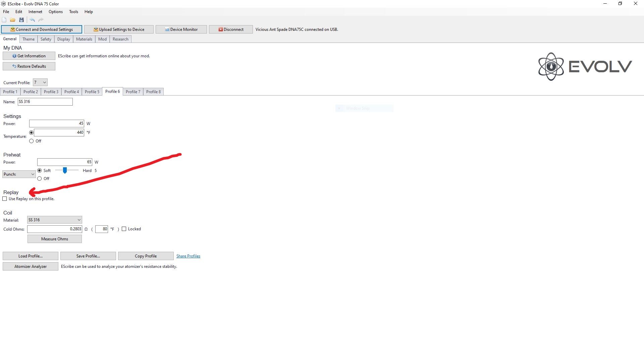Enable Use Replay on this profile
Viewport: 644px width, 352px height.
coord(5,199)
